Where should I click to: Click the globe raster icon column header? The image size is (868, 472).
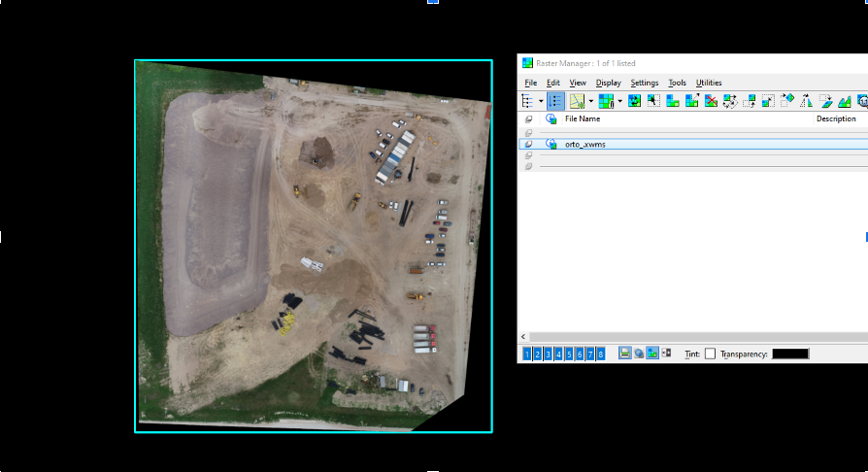pyautogui.click(x=551, y=118)
